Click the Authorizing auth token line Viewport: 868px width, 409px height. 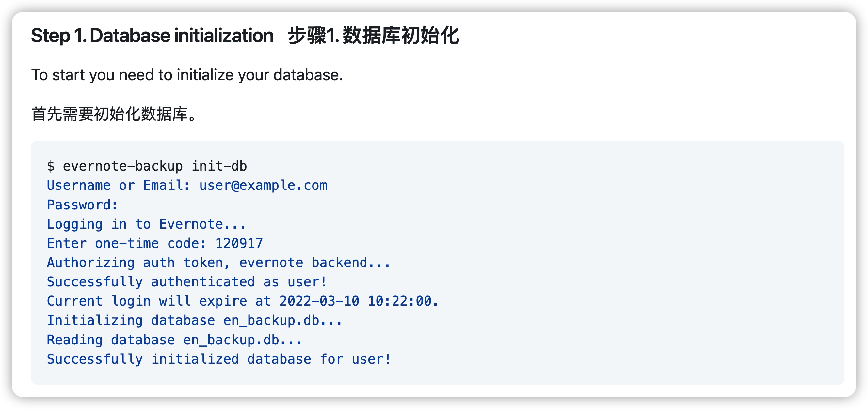[219, 263]
